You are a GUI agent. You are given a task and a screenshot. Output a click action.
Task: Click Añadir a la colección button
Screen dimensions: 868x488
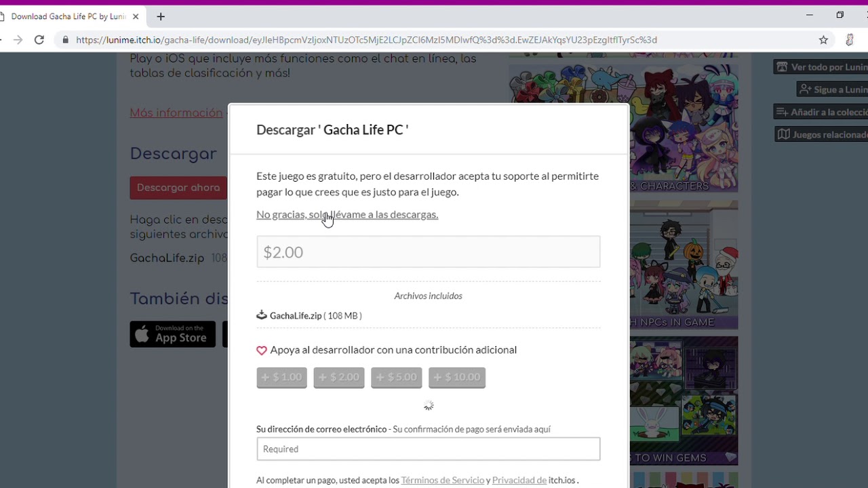(x=821, y=112)
